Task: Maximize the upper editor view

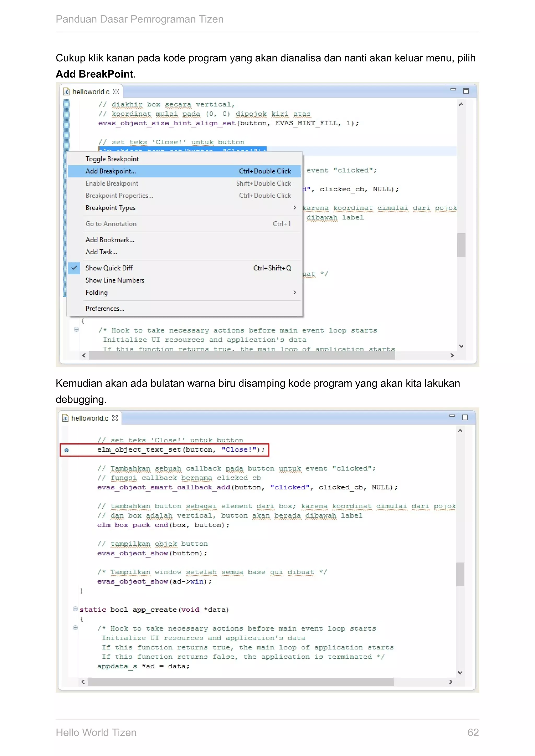Action: point(466,91)
